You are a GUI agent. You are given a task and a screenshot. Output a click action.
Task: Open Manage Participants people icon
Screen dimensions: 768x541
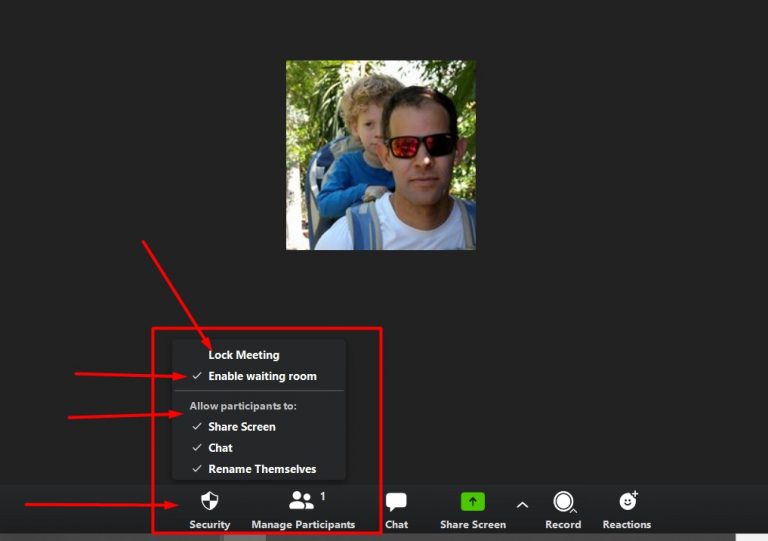301,500
